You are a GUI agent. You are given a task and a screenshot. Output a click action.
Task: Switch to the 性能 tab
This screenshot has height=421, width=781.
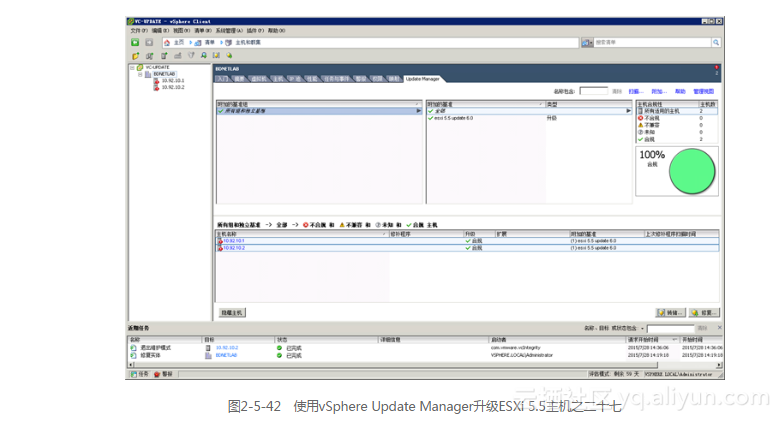312,79
